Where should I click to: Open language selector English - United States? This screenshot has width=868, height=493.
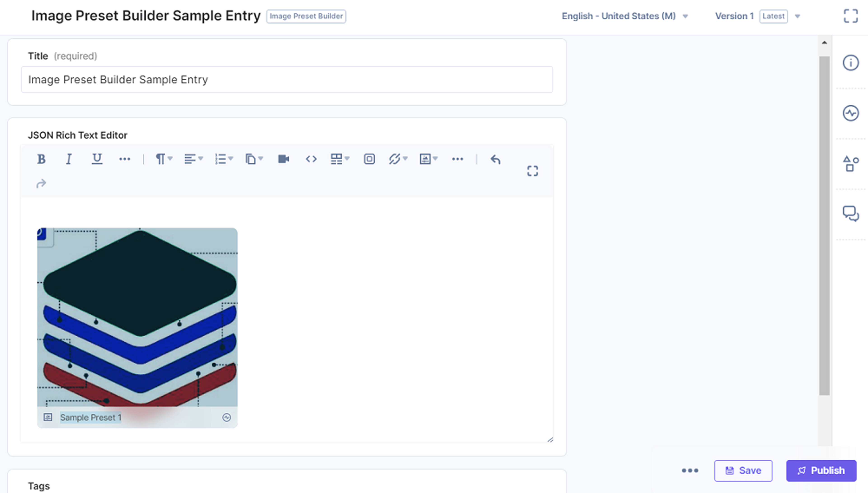tap(625, 16)
